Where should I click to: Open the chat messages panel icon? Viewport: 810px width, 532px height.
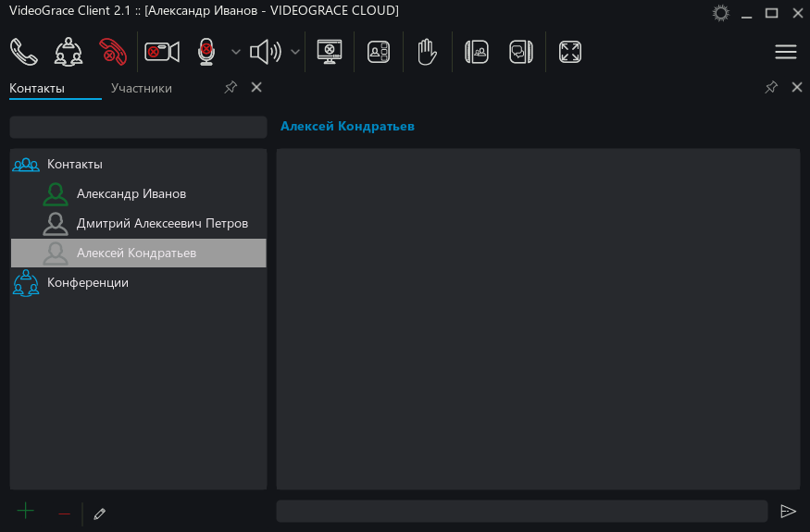[x=521, y=52]
